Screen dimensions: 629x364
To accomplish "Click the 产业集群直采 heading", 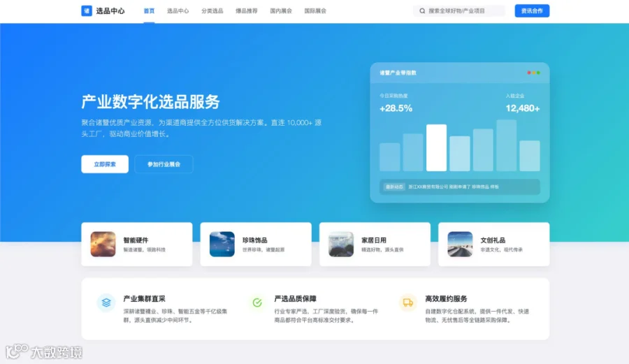I will (x=145, y=298).
